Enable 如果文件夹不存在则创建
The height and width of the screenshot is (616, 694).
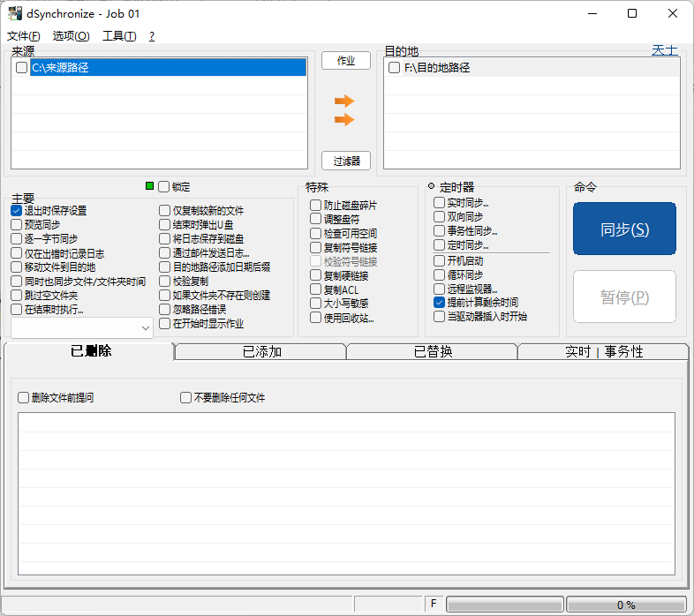click(164, 295)
